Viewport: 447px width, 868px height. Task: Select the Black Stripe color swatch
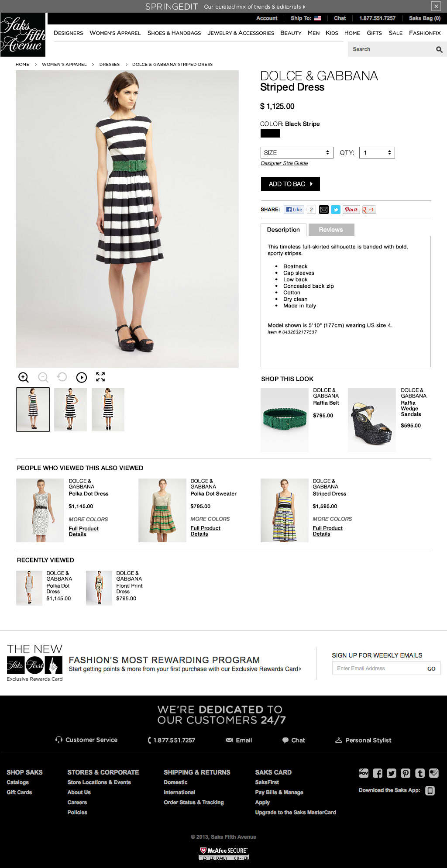[x=270, y=133]
